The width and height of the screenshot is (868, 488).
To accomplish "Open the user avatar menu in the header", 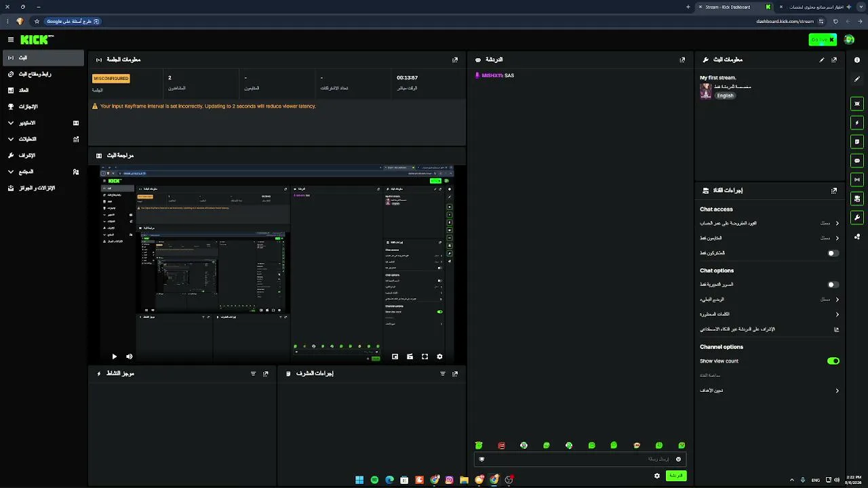I will [849, 40].
